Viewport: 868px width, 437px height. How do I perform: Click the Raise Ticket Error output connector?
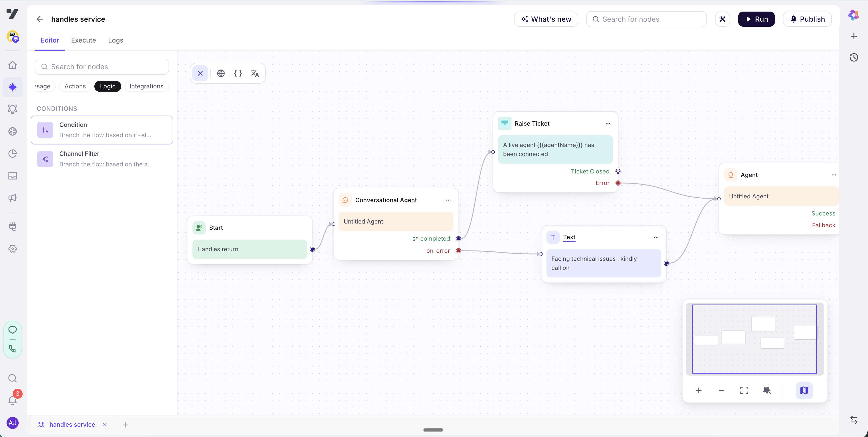[x=618, y=183]
